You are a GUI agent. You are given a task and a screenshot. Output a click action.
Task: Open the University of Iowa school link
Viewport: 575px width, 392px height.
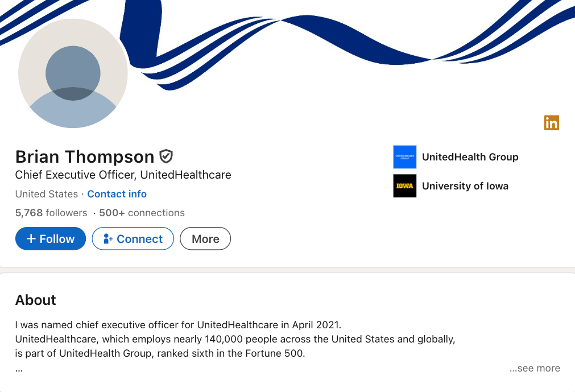click(465, 186)
